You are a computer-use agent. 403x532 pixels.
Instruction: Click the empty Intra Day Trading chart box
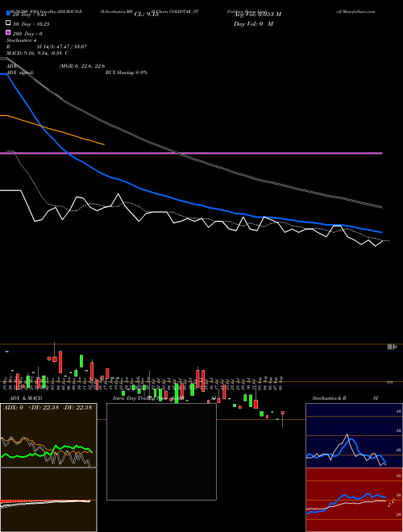tap(161, 451)
